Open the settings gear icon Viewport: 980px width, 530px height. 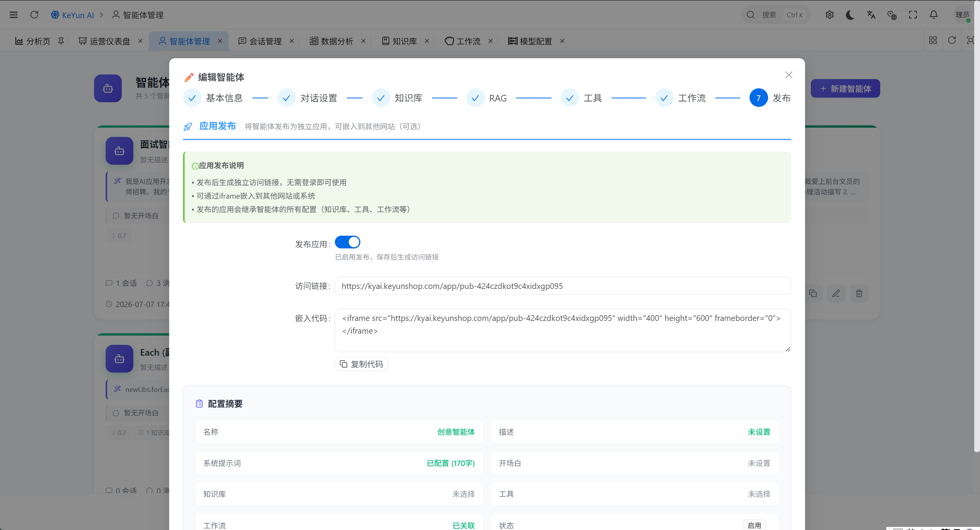click(830, 15)
